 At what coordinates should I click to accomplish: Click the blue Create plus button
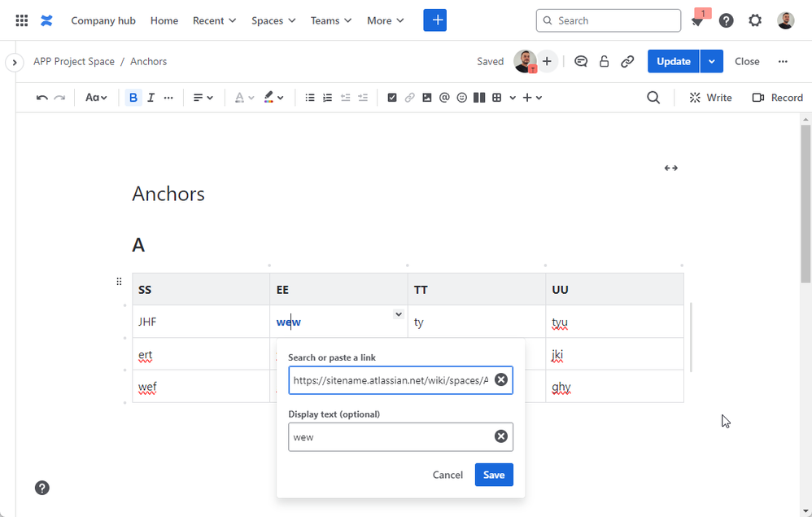tap(435, 20)
